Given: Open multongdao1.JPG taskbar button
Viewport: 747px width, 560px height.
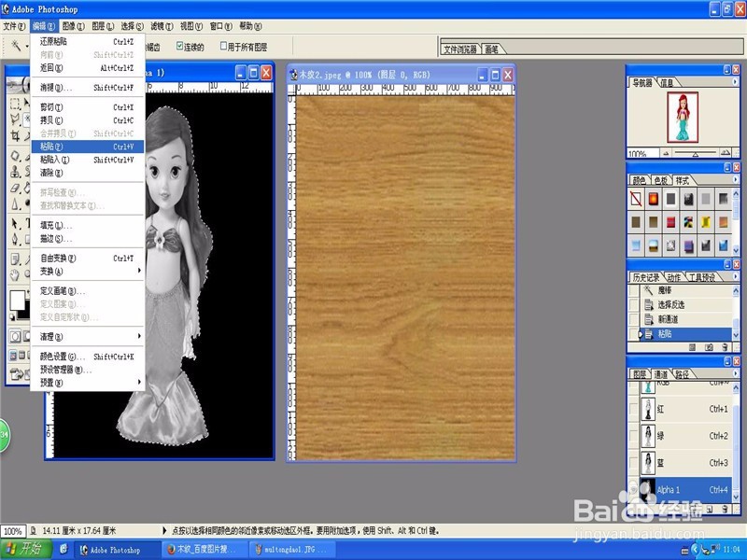Looking at the screenshot, I should 293,550.
